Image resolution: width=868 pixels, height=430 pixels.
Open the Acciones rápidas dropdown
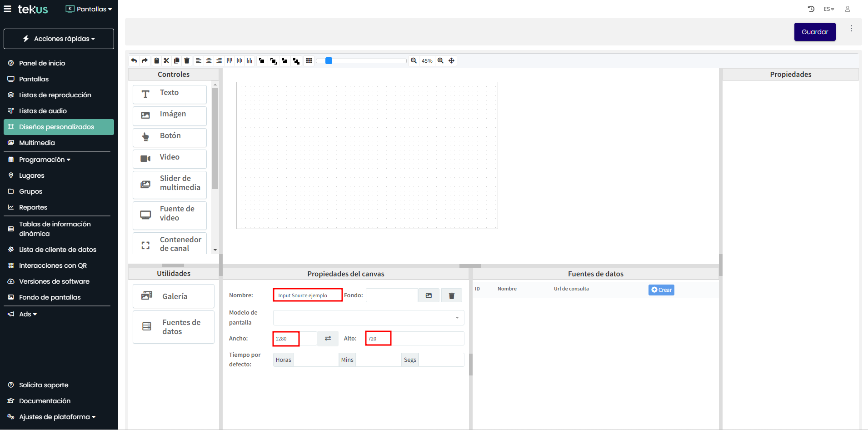point(59,39)
